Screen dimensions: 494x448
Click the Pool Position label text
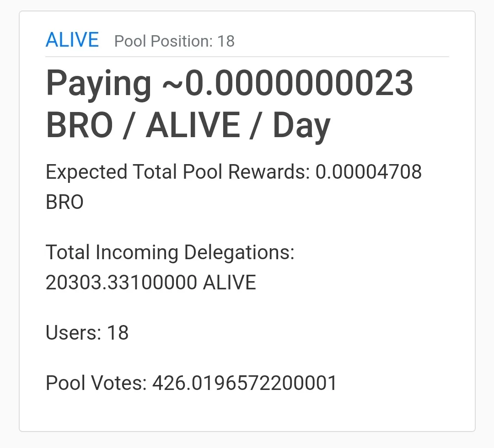pos(163,41)
